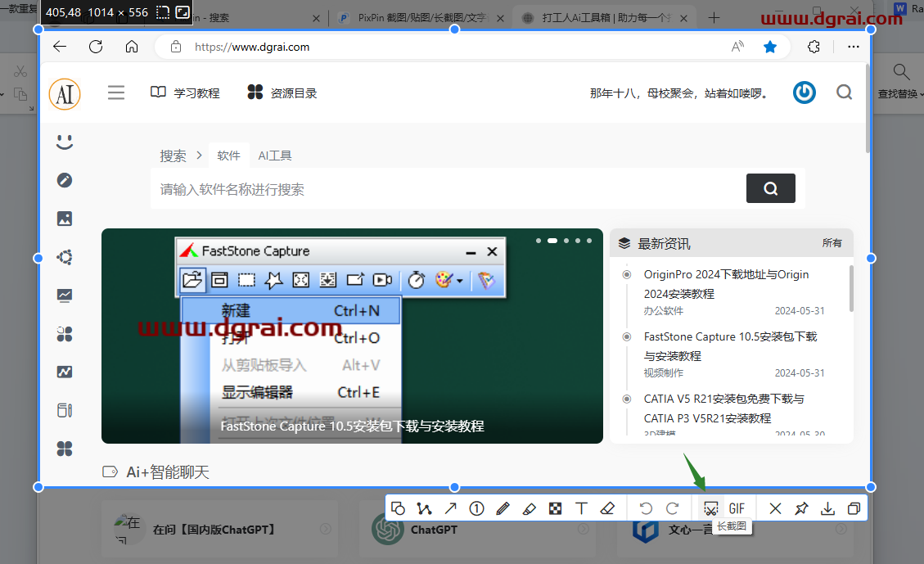Go to the browser home page
The image size is (924, 564).
(132, 47)
